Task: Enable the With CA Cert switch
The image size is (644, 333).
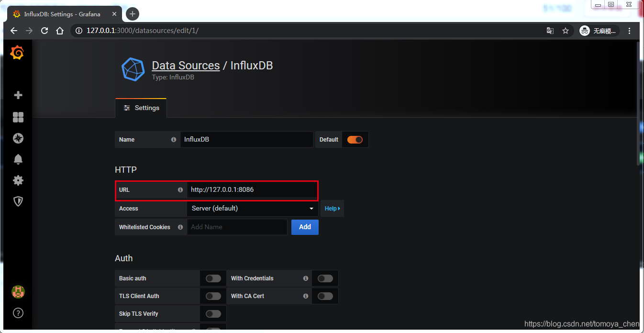Action: tap(325, 296)
